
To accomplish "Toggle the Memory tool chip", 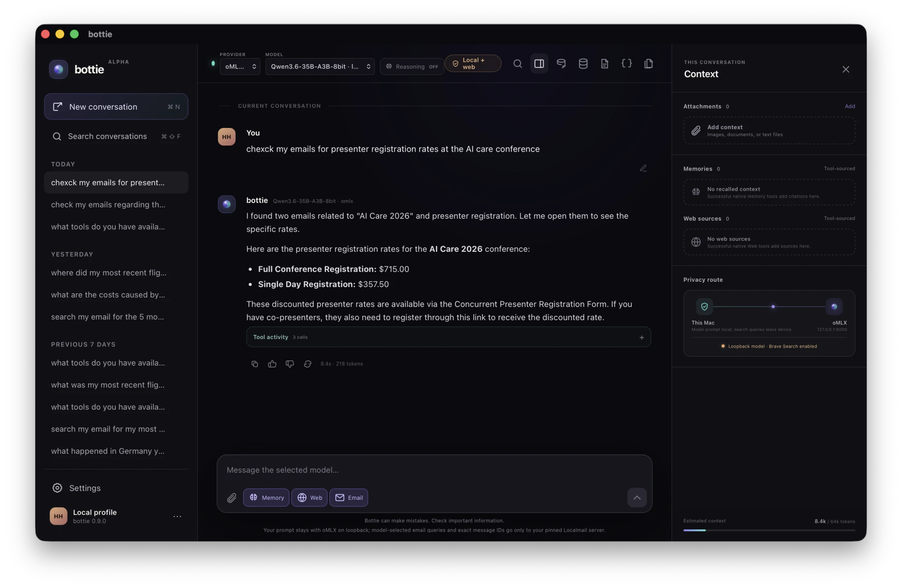I will tap(266, 498).
